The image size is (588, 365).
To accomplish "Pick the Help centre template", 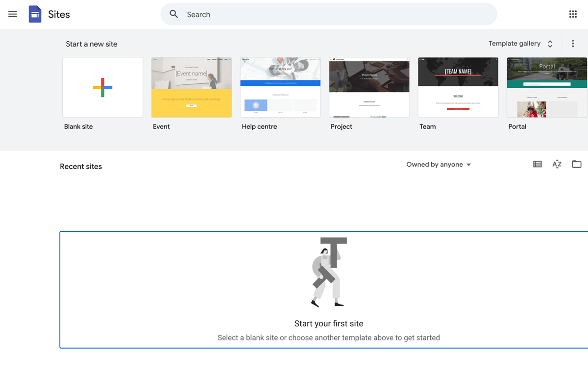I will tap(280, 87).
